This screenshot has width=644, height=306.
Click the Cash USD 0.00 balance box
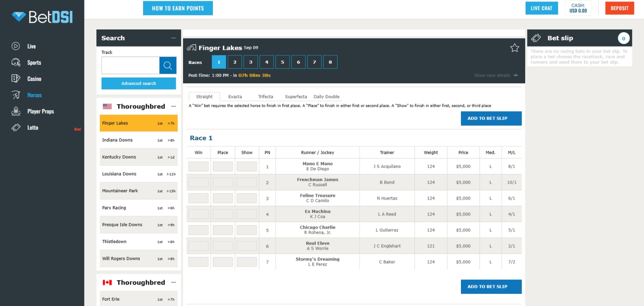[x=578, y=8]
